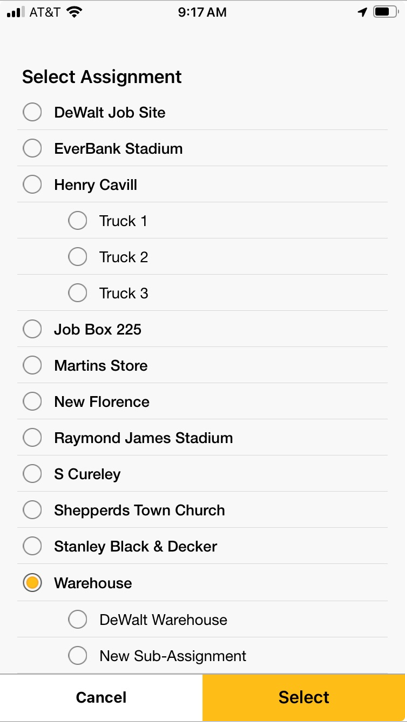Click the selected Warehouse radio button

point(32,583)
